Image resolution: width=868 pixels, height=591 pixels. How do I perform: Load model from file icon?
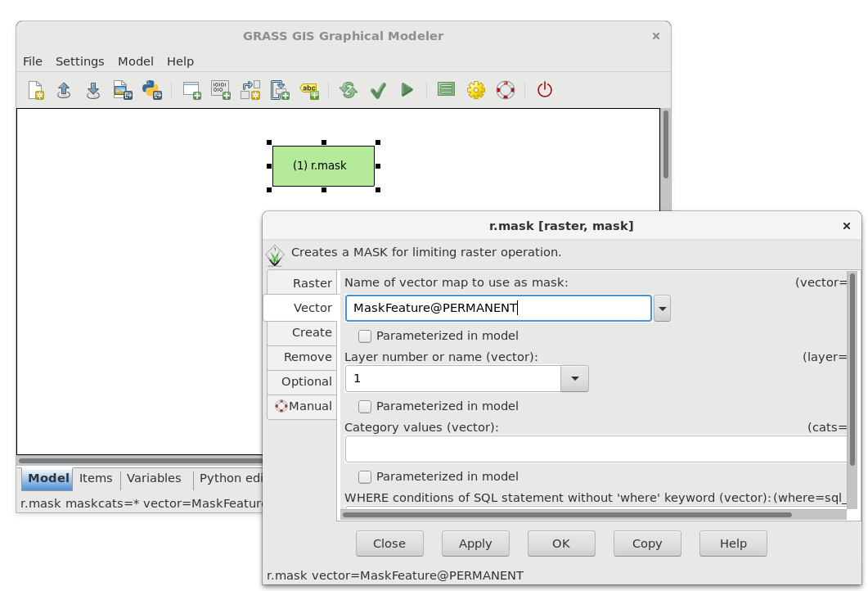[64, 90]
